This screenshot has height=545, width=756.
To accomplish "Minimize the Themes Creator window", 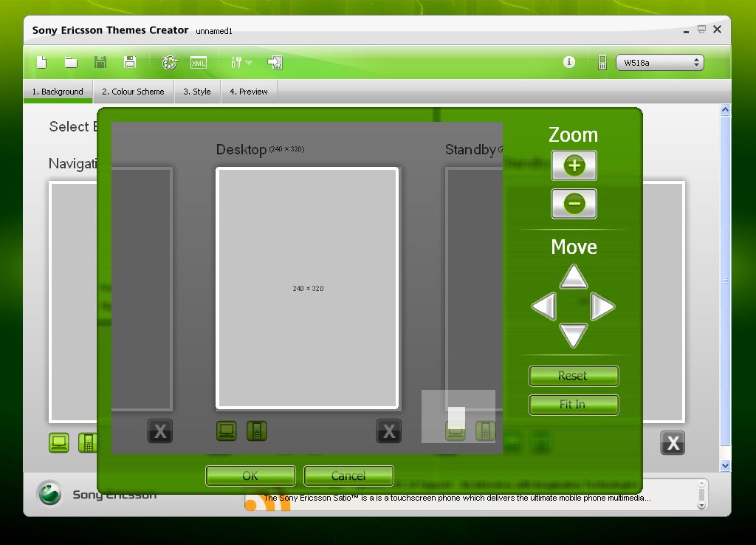I will click(686, 31).
